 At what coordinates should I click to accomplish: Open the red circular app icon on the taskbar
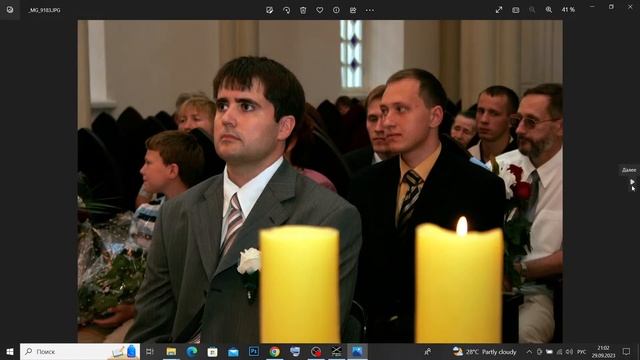coord(316,351)
